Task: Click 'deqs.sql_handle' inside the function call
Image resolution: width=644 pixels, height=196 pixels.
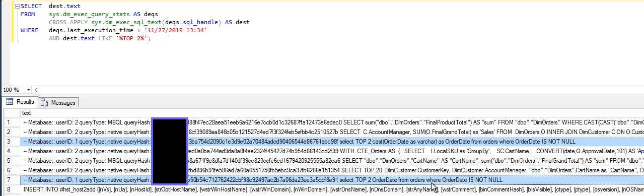Action: tap(194, 22)
